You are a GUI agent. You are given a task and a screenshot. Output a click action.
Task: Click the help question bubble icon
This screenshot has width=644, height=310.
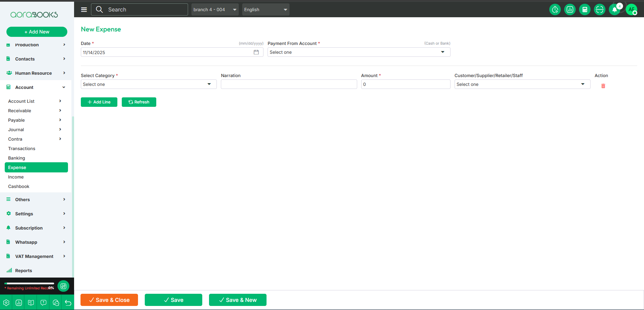click(43, 303)
